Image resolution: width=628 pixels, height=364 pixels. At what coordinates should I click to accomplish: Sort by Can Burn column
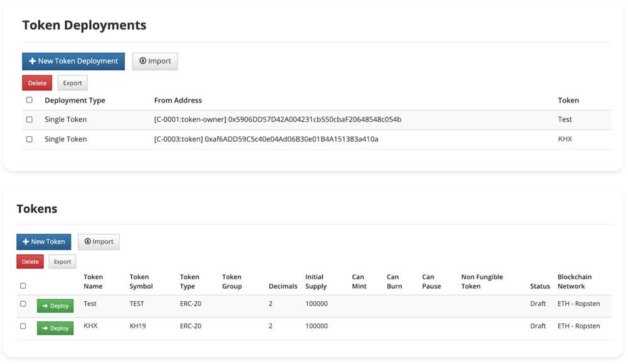pyautogui.click(x=394, y=282)
